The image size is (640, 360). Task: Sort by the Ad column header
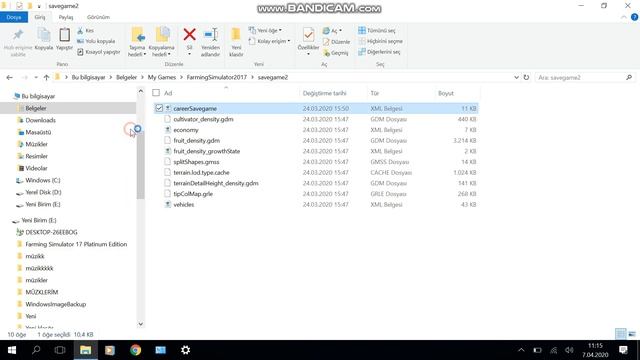pyautogui.click(x=168, y=93)
